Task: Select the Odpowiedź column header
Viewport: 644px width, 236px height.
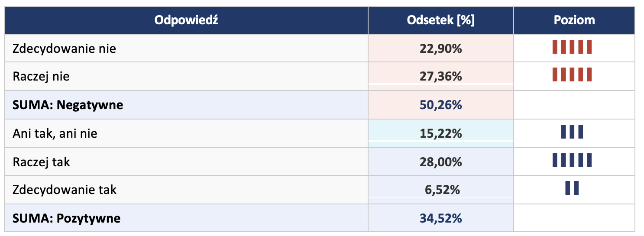Action: click(x=186, y=20)
